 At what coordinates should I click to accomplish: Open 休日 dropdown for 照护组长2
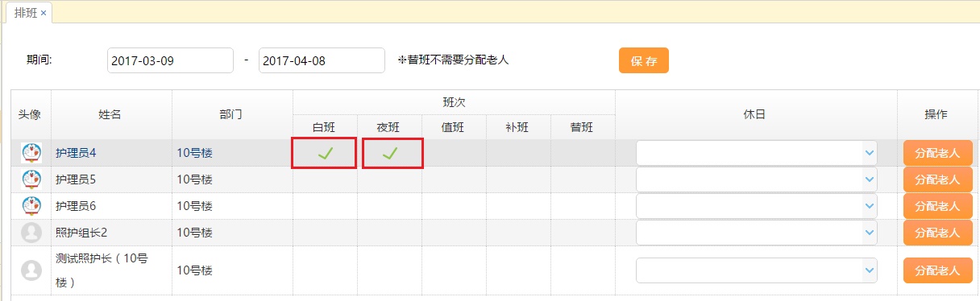point(757,233)
